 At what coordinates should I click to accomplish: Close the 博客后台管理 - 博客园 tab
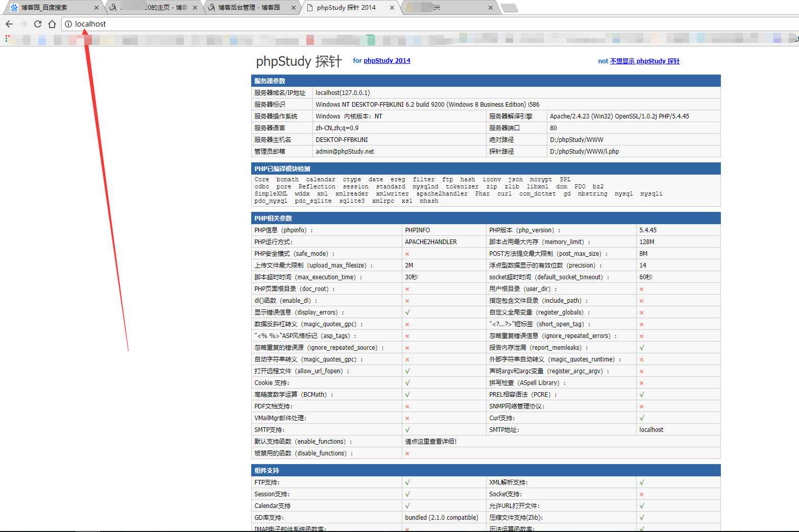click(294, 8)
